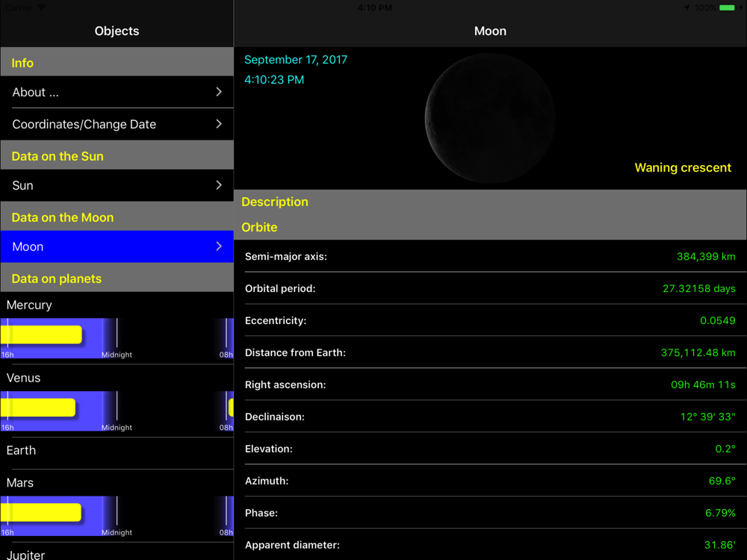Click Midnight marker in Venus timeline
The width and height of the screenshot is (747, 560).
(x=117, y=428)
